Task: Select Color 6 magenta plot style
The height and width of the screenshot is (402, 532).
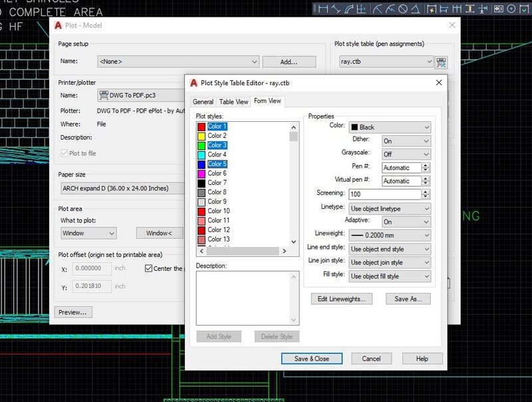Action: click(217, 173)
